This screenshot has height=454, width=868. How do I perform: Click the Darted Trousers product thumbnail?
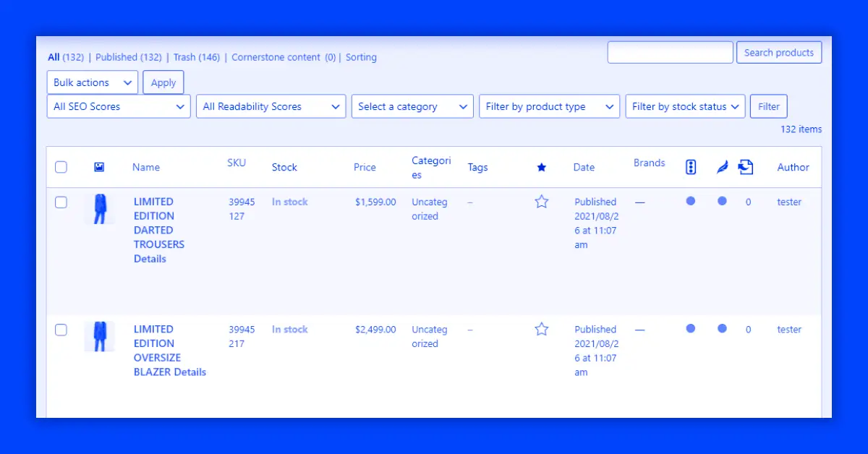[x=99, y=209]
